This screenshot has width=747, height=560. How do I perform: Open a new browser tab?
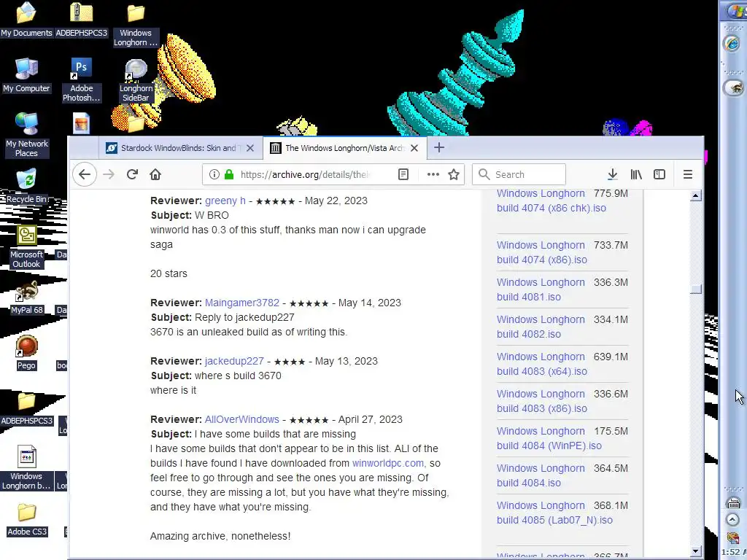(439, 147)
